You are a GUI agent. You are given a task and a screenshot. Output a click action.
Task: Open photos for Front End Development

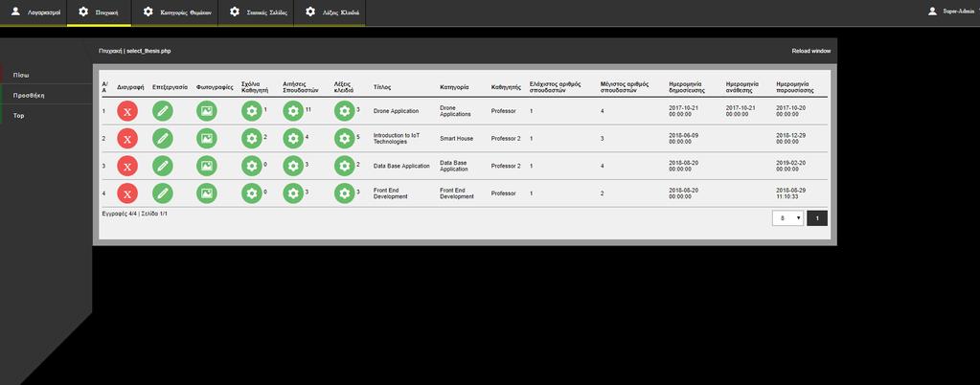207,193
